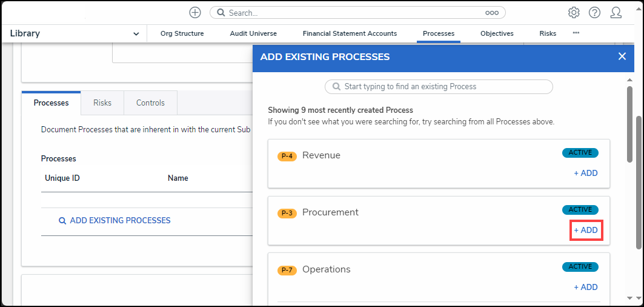Click the more tabs ellipsis icon
Screen dimensions: 644x307
point(576,33)
